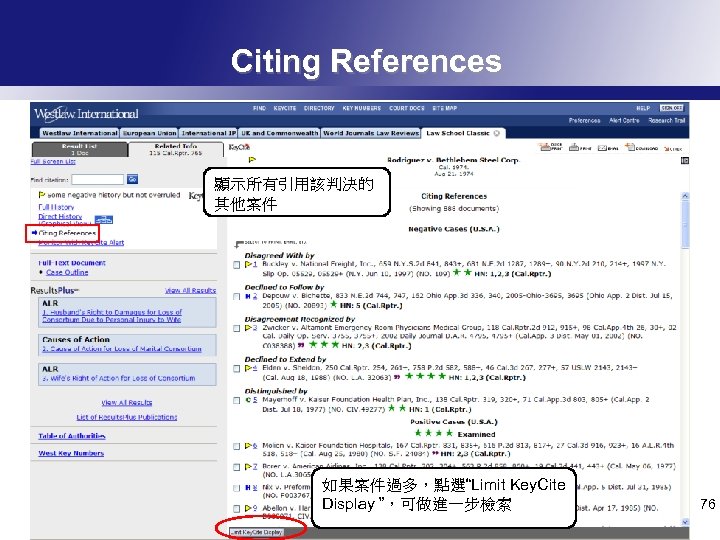Open Preferences link

(x=585, y=120)
